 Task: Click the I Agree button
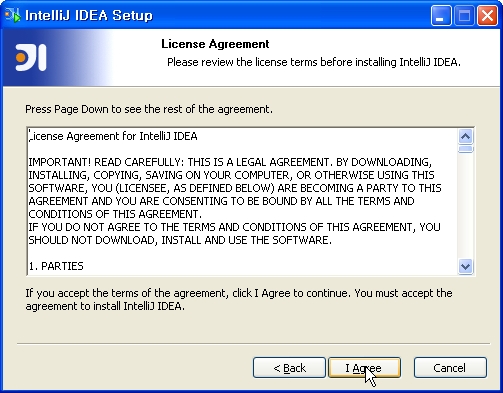pyautogui.click(x=364, y=368)
